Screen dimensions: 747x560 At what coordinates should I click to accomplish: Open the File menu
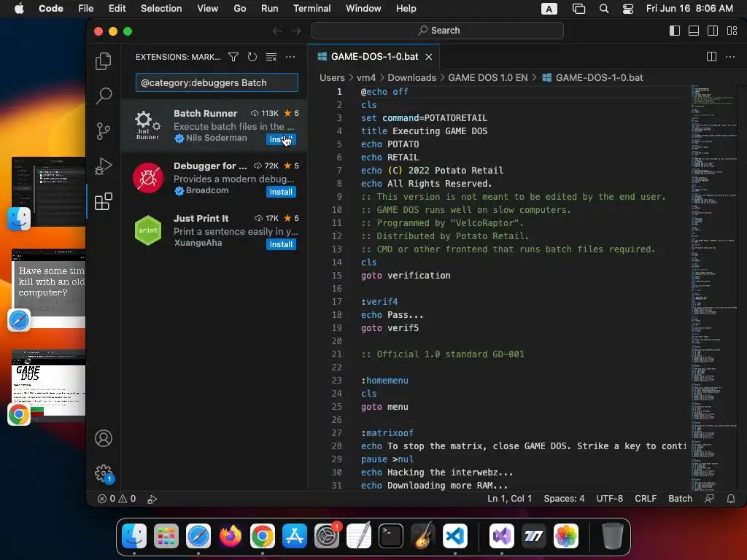coord(86,9)
